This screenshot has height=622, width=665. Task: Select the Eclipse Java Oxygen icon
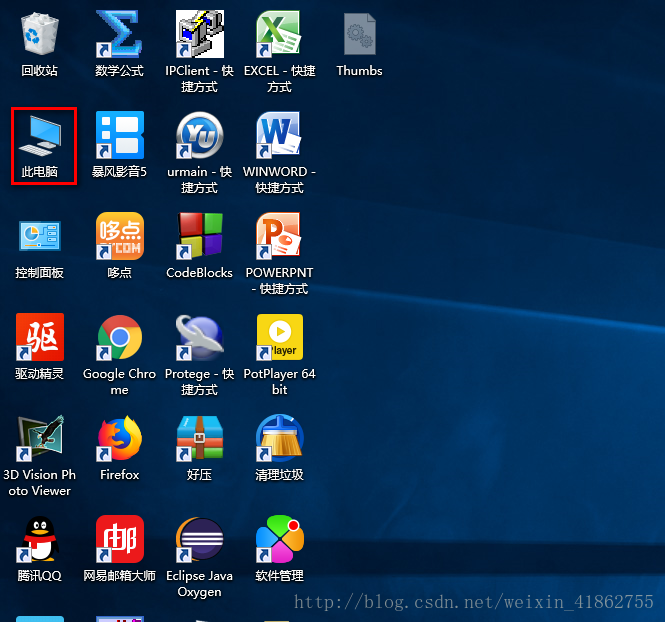point(200,539)
